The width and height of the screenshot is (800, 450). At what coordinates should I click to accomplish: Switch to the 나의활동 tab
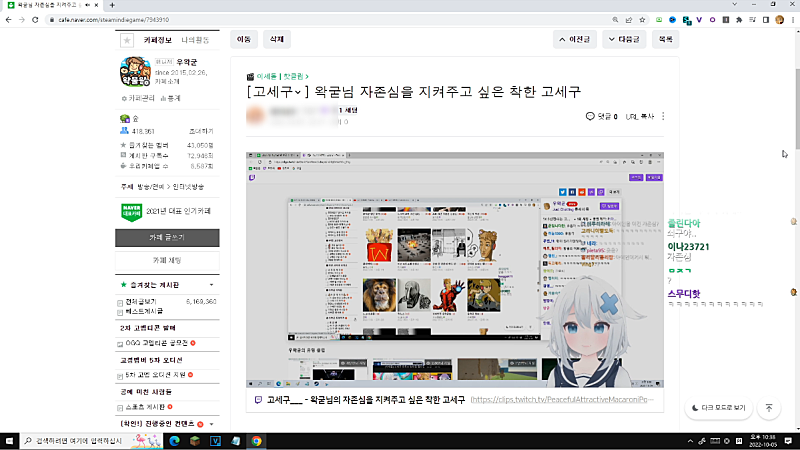click(x=196, y=40)
